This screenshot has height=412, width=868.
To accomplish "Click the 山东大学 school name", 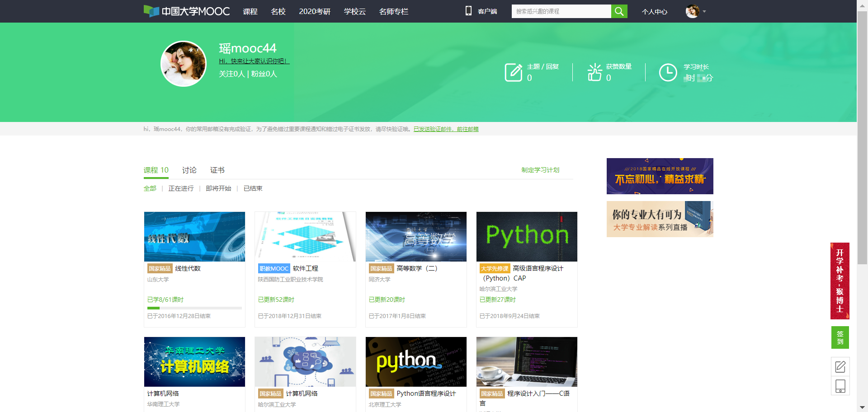I will (x=158, y=280).
